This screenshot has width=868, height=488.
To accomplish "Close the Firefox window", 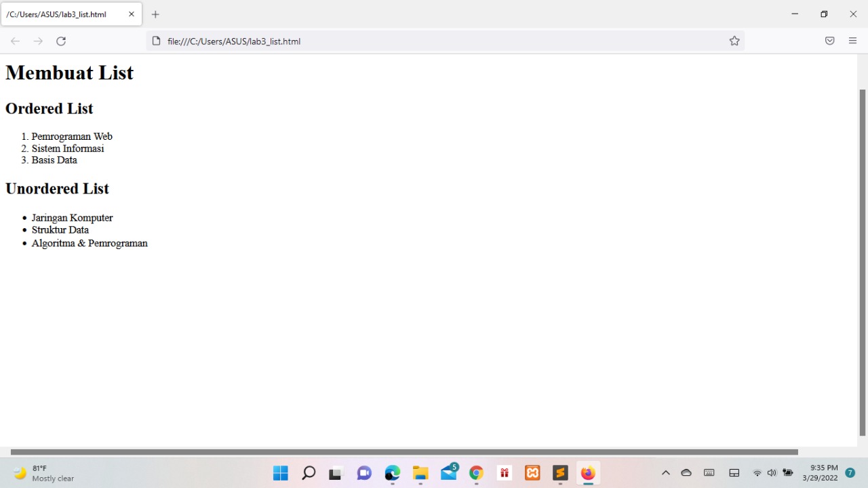I will [853, 14].
